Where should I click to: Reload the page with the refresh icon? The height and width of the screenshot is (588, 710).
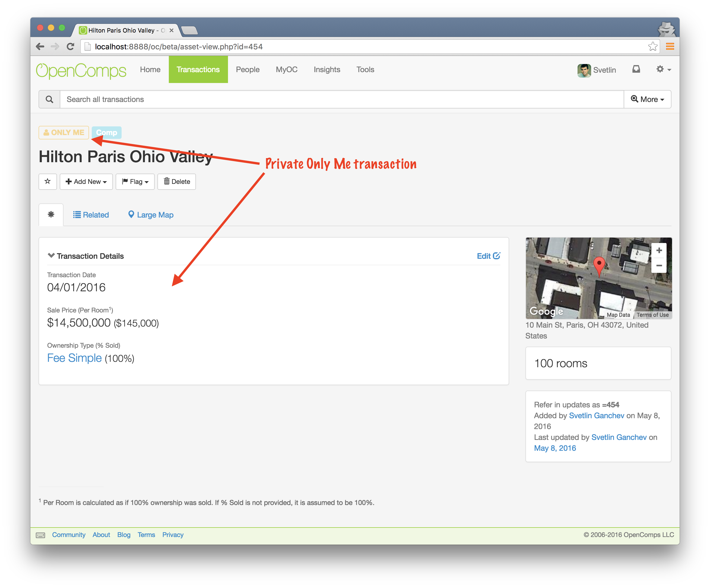click(70, 47)
